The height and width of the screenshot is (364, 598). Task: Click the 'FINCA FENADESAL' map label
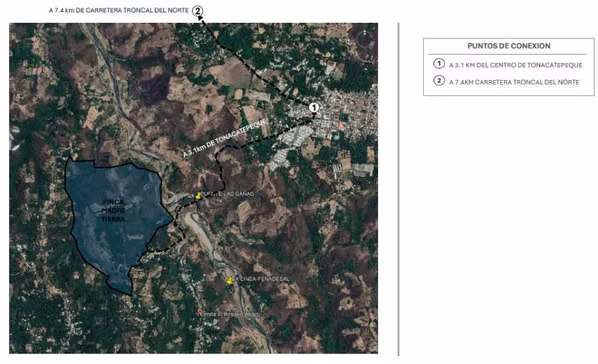click(x=263, y=279)
